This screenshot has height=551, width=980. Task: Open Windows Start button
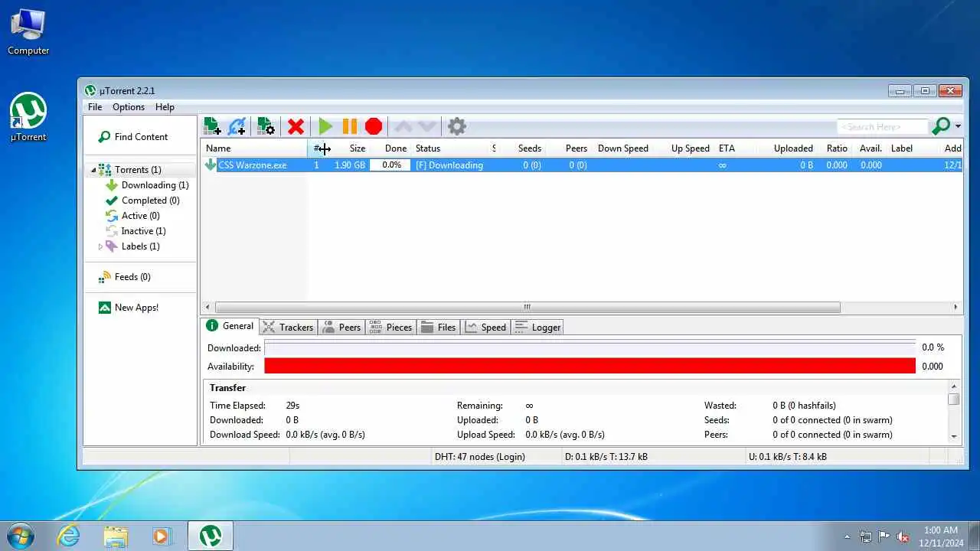21,535
